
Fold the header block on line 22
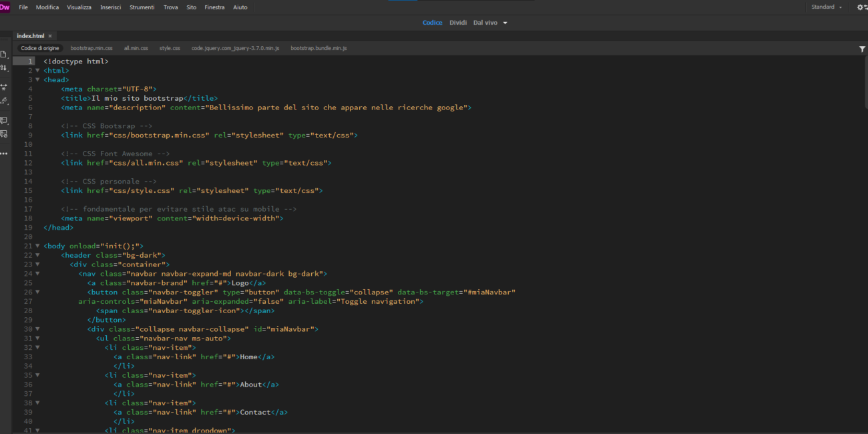(x=37, y=255)
